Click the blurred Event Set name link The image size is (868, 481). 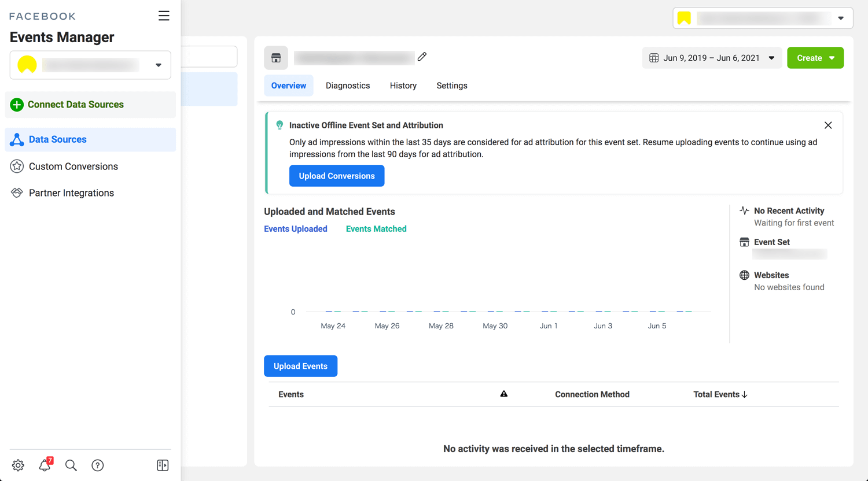790,254
